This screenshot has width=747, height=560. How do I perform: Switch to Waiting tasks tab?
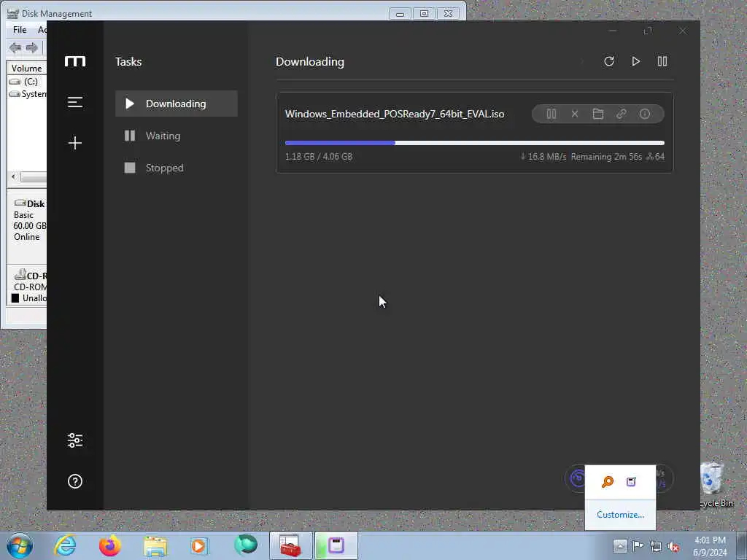coord(177,136)
